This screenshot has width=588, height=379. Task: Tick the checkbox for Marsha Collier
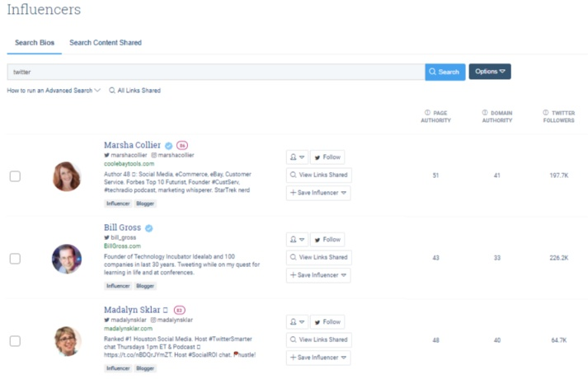15,176
